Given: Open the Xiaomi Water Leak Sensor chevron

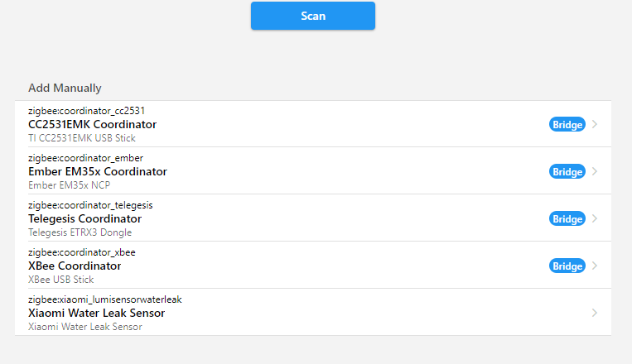Looking at the screenshot, I should coord(595,314).
